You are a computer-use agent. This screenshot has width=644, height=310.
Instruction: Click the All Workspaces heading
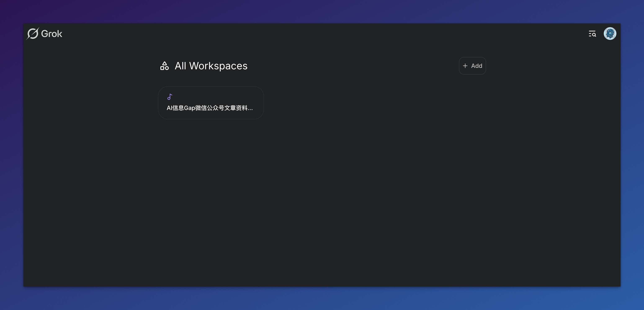click(x=211, y=66)
